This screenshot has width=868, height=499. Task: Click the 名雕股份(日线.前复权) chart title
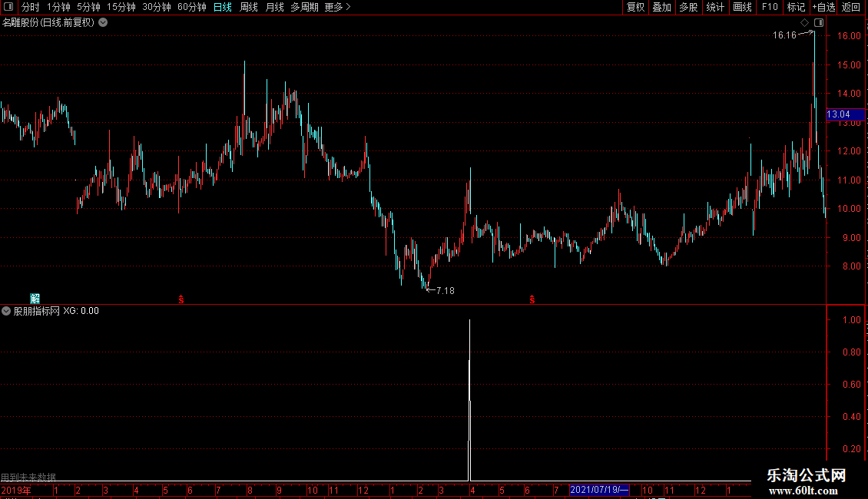coord(48,23)
